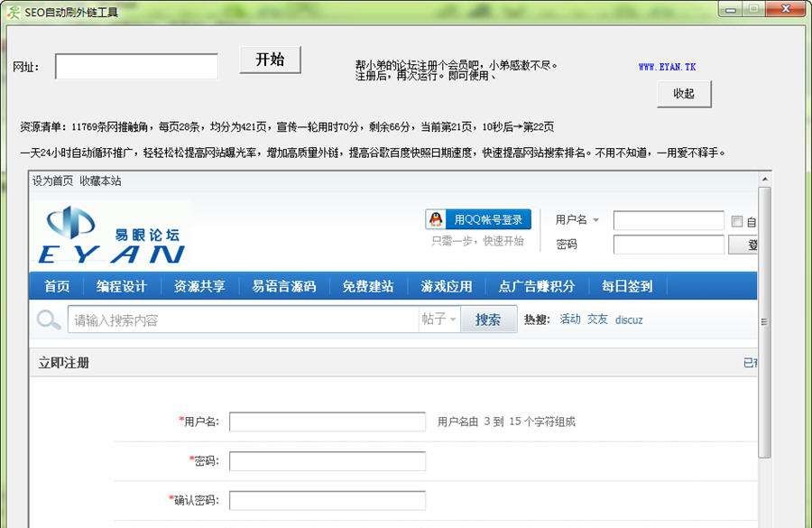Screen dimensions: 812x528
Task: Click the QQ penguin icon for QQ login
Action: 434,218
